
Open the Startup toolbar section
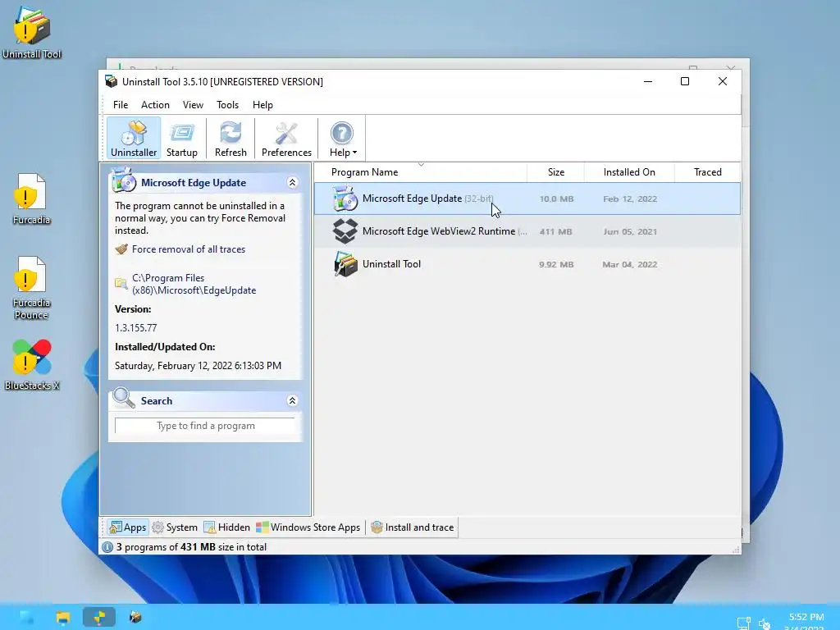click(181, 139)
